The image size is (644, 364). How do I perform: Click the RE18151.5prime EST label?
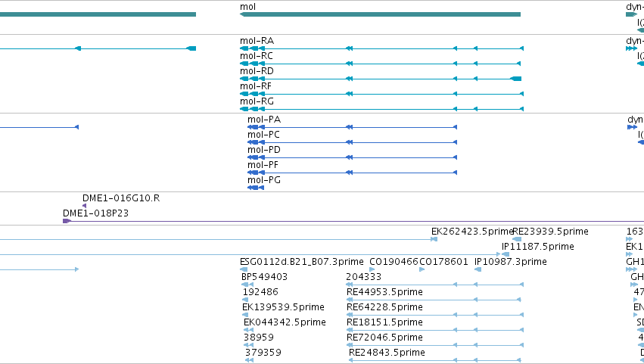[385, 322]
